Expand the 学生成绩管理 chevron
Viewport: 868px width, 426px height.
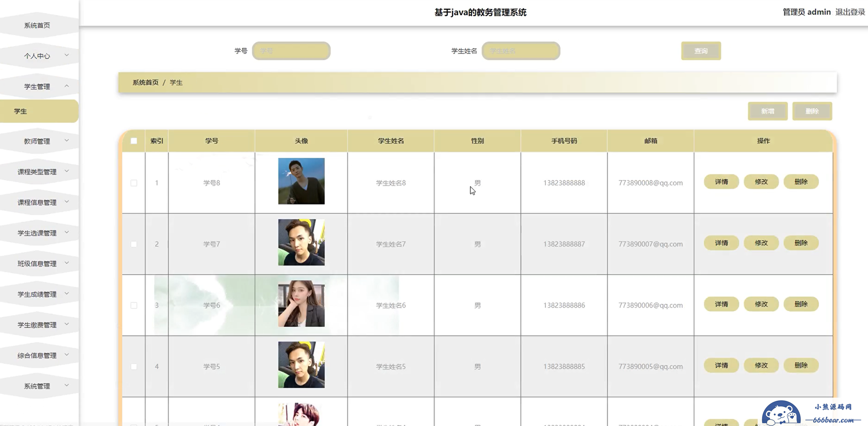(x=67, y=293)
